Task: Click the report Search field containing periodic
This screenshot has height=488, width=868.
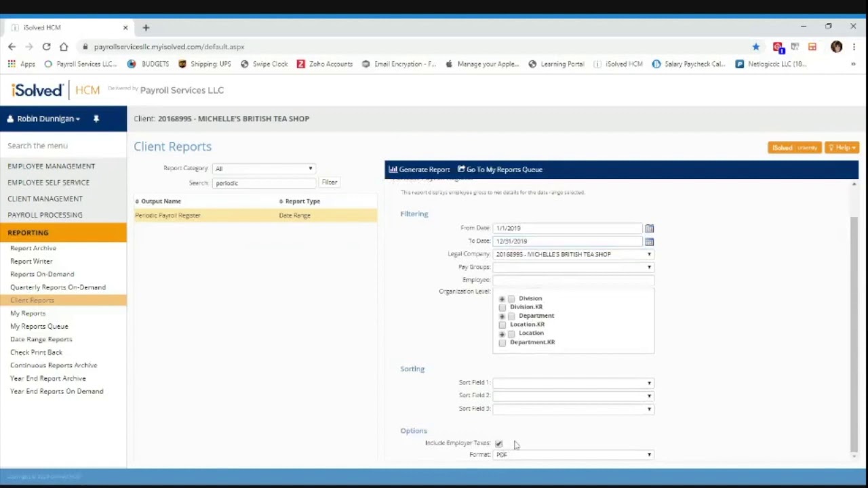Action: pos(264,183)
